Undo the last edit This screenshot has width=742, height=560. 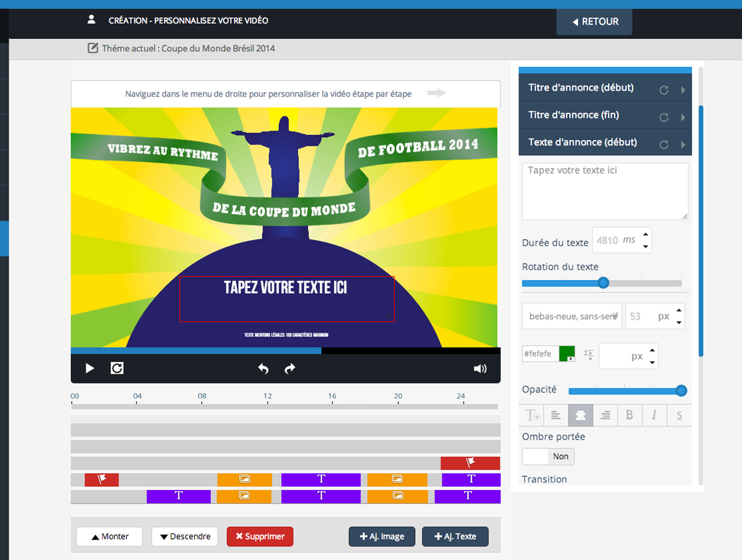[x=263, y=369]
